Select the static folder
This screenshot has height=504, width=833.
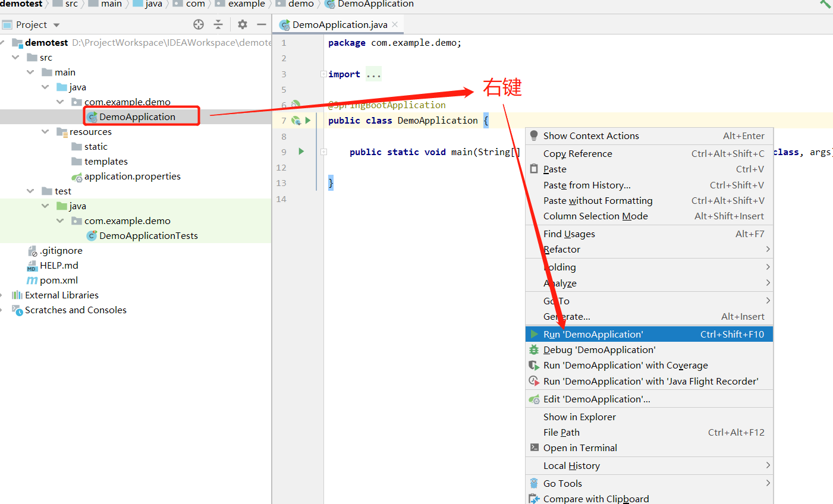pos(96,146)
